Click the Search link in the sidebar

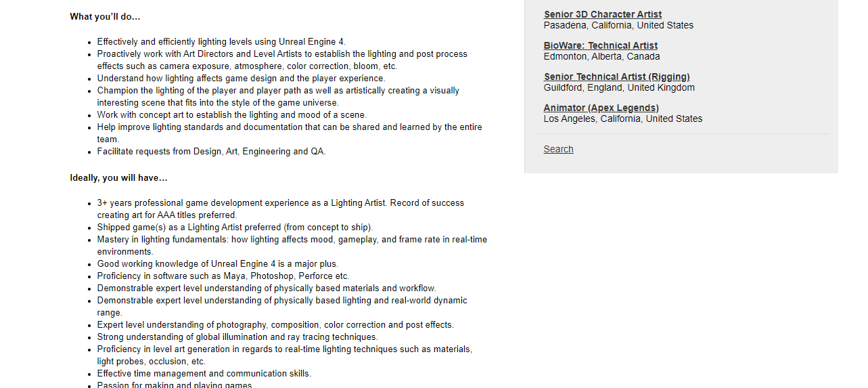coord(558,149)
